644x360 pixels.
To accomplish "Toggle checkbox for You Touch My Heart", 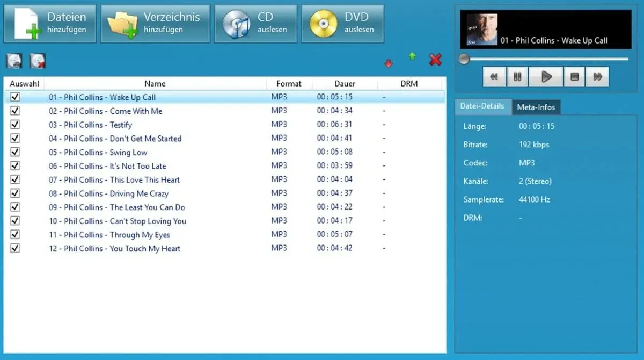I will 15,248.
